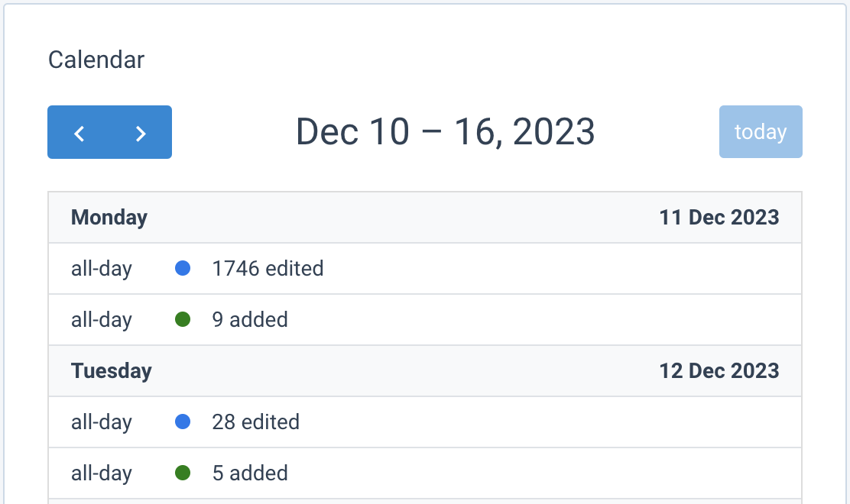This screenshot has height=504, width=850.
Task: Go to previous week using left chevron
Action: (79, 133)
